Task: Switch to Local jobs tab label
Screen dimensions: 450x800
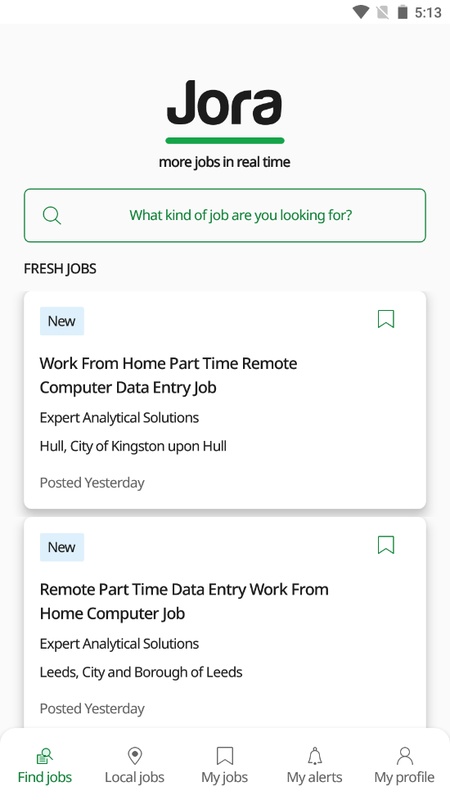Action: coord(135,778)
